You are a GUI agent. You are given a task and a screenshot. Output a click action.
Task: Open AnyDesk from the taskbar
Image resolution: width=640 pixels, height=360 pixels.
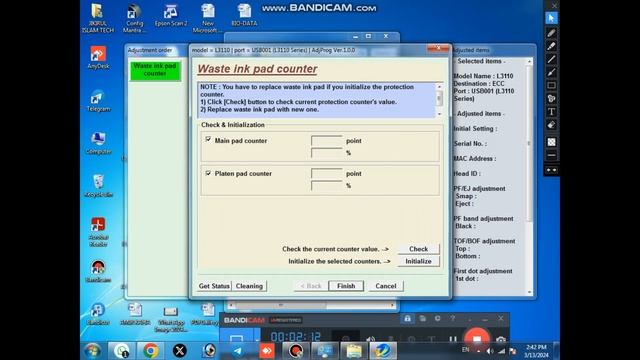(267, 351)
